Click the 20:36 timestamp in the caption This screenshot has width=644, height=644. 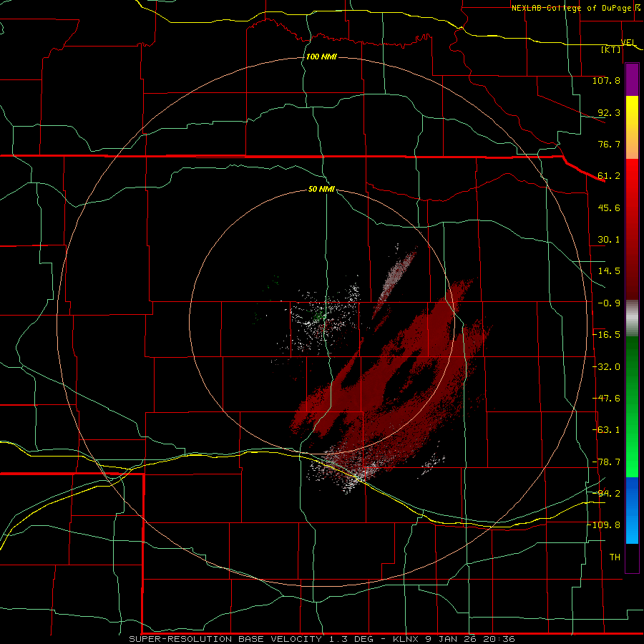tap(499, 639)
